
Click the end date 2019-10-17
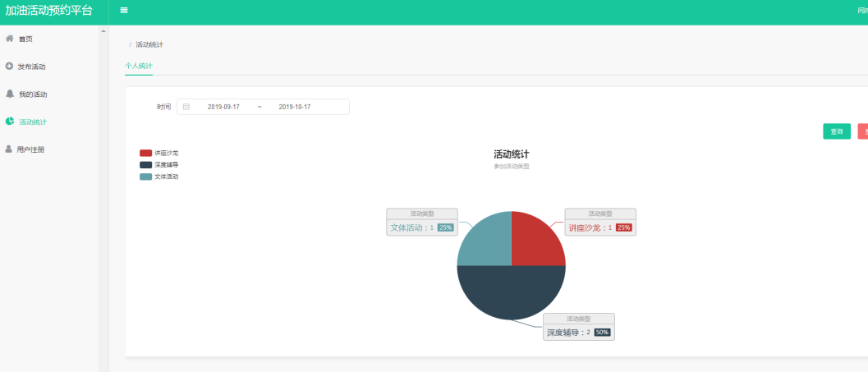click(295, 107)
